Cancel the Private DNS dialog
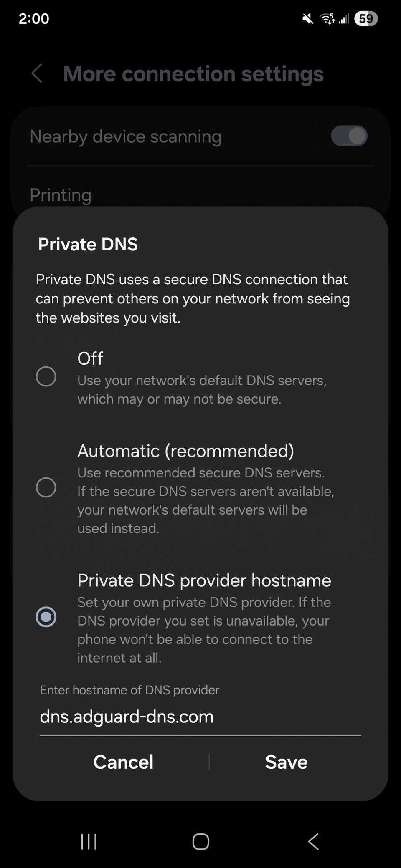This screenshot has height=868, width=401. tap(123, 762)
